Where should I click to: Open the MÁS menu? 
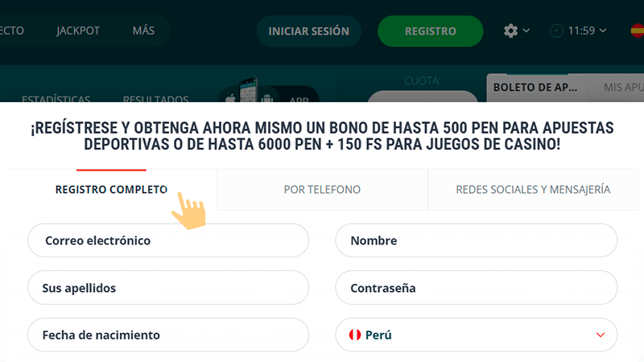[x=143, y=31]
